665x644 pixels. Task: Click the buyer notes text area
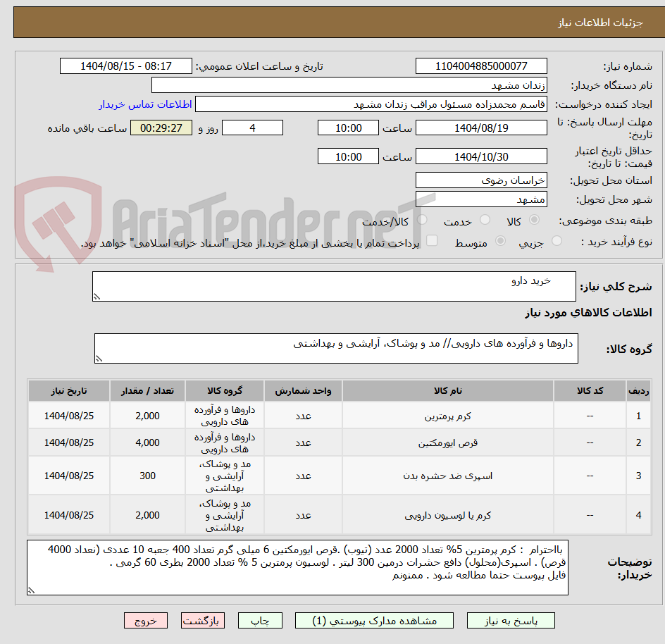point(297,568)
